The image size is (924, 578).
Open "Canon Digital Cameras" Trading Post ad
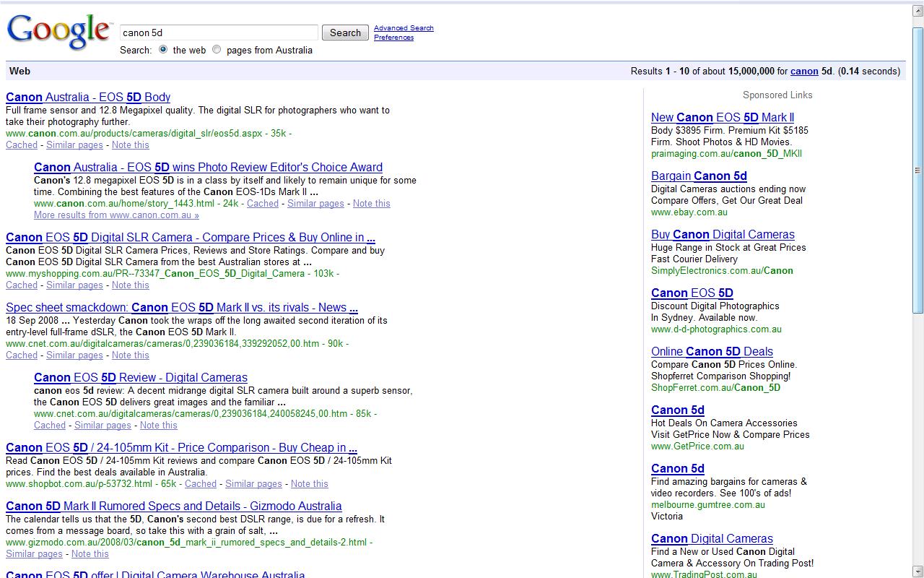click(712, 538)
